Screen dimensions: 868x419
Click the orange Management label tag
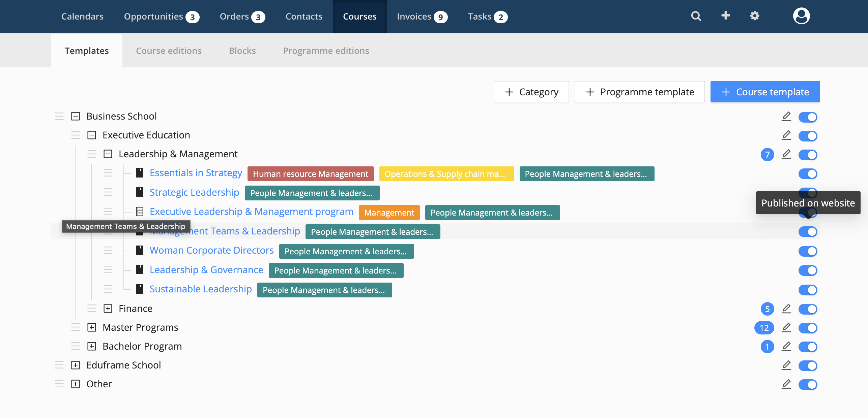coord(389,213)
